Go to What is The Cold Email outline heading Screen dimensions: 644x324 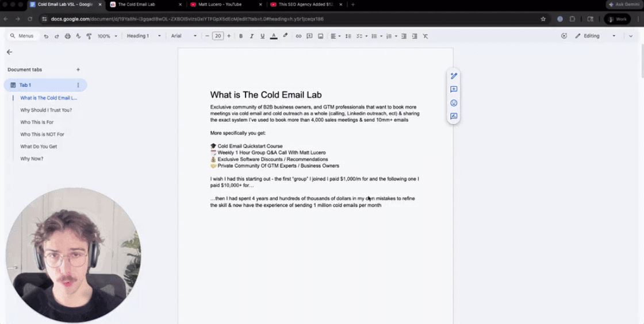[48, 98]
